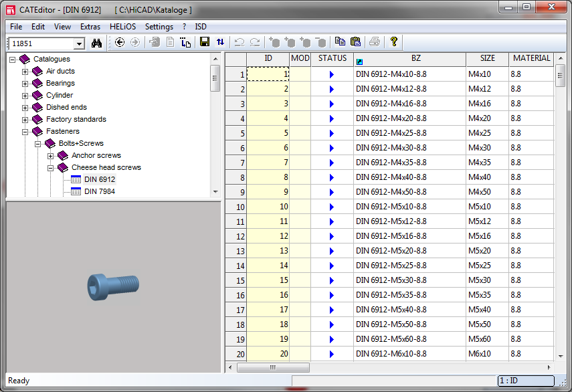Click the screw 3D preview image
Screen dimensions: 572x392
pos(114,286)
